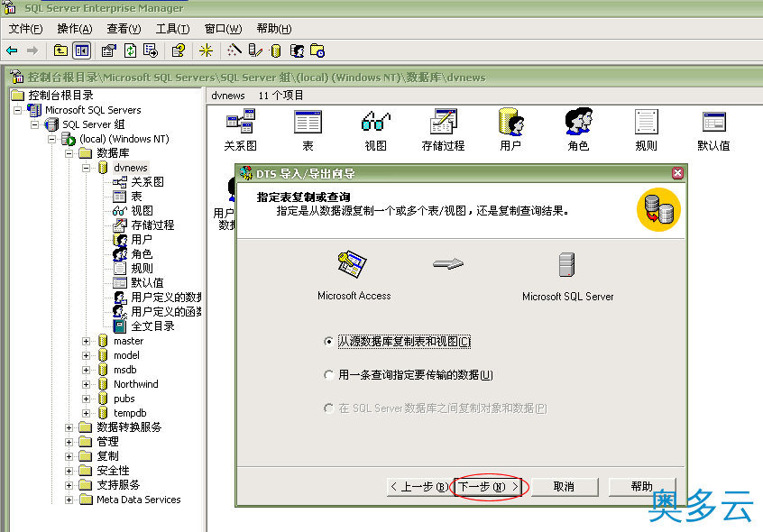Viewport: 763px width, 532px height.
Task: Open the 帮助(H) menu
Action: [274, 29]
